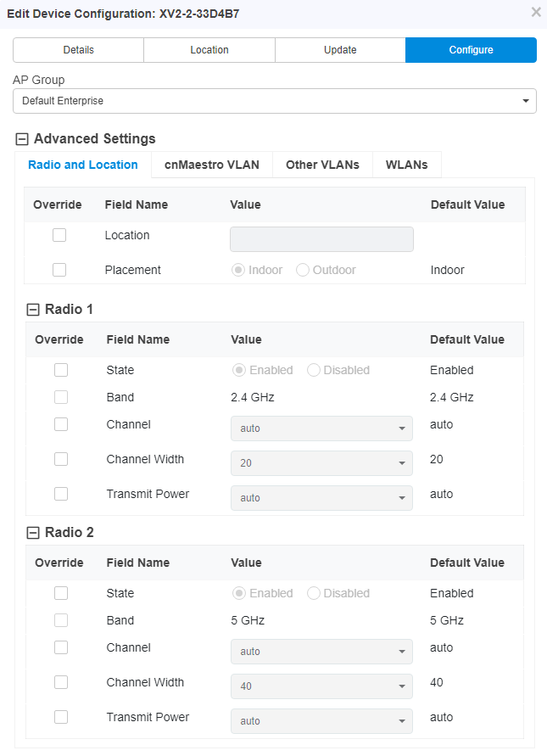Switch to the Details tab
Screen dimensions: 547x756
click(x=78, y=50)
